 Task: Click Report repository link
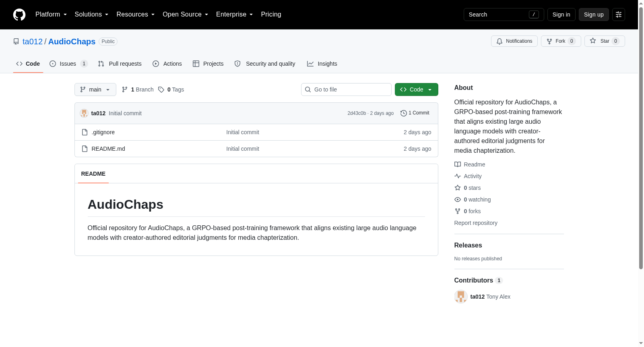tap(476, 223)
